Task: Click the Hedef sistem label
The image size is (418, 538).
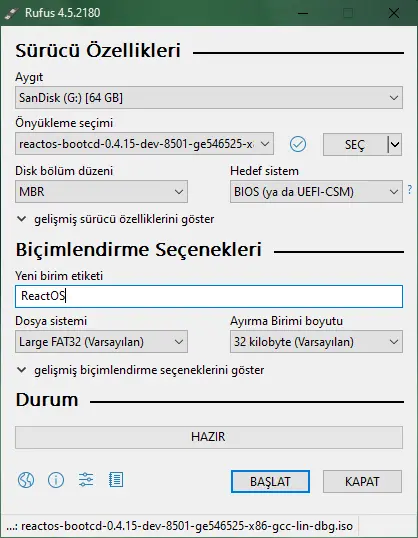Action: tap(265, 171)
